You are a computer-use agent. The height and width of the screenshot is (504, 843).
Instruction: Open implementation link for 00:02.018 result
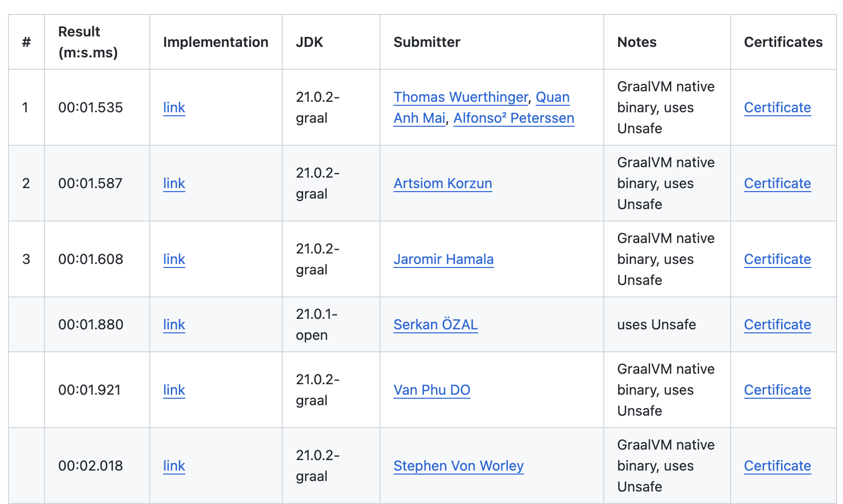(x=174, y=466)
